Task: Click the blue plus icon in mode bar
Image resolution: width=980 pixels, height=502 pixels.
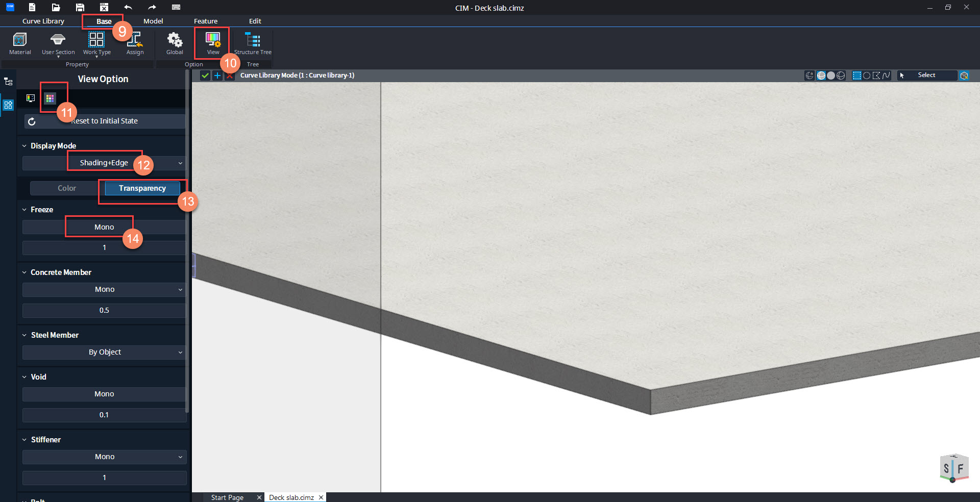Action: tap(217, 76)
